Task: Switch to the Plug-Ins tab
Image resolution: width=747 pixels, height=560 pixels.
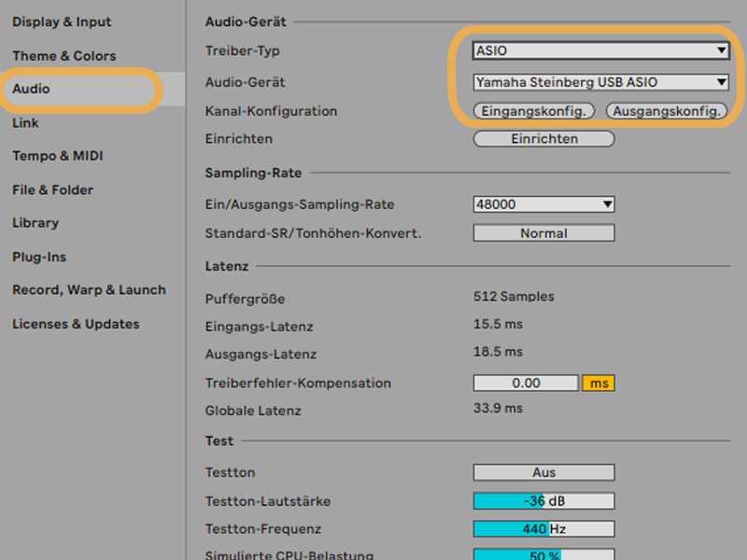Action: [x=39, y=258]
